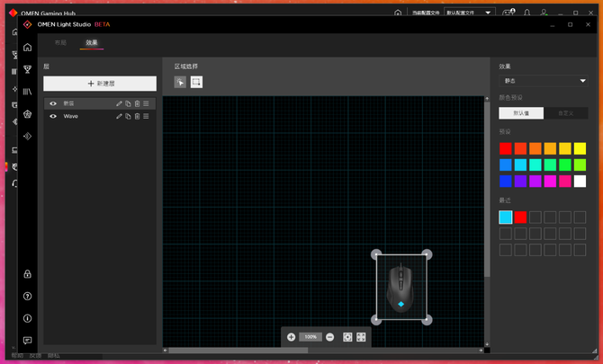Click the 新建层 new layer button
This screenshot has height=364, width=603.
coord(100,84)
